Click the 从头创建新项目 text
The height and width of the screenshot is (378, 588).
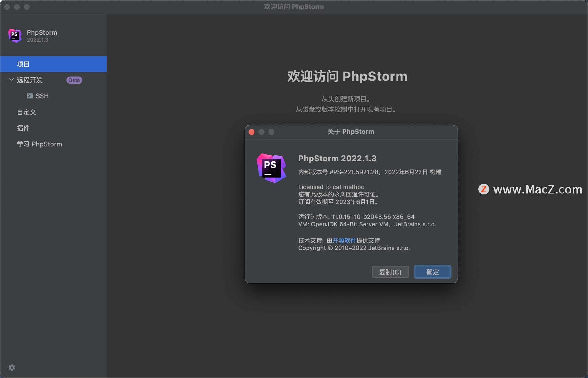(347, 99)
